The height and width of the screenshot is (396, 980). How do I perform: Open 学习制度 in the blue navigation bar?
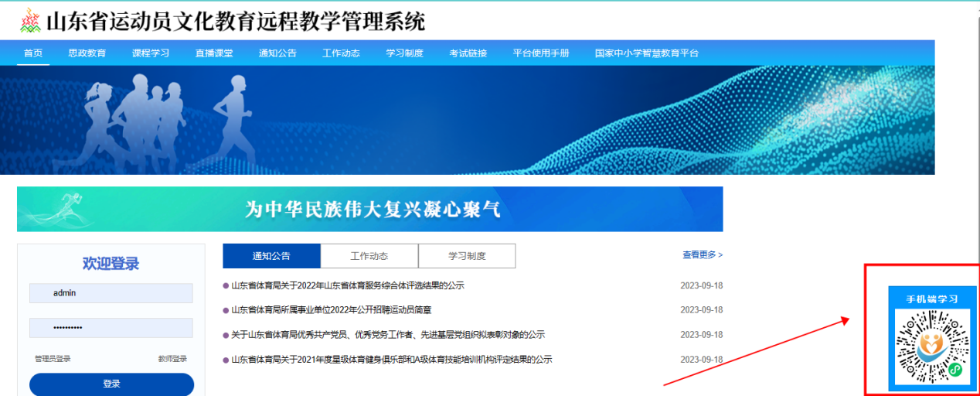coord(404,53)
